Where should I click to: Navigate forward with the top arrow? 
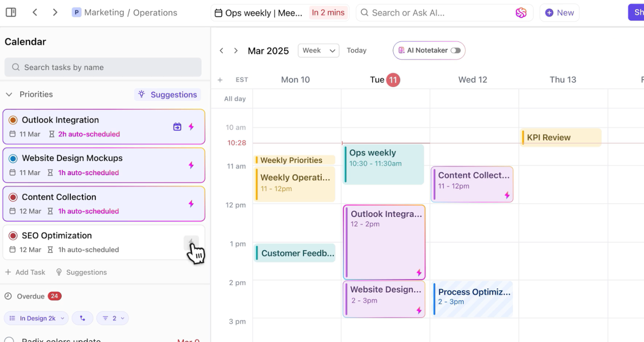pos(55,13)
